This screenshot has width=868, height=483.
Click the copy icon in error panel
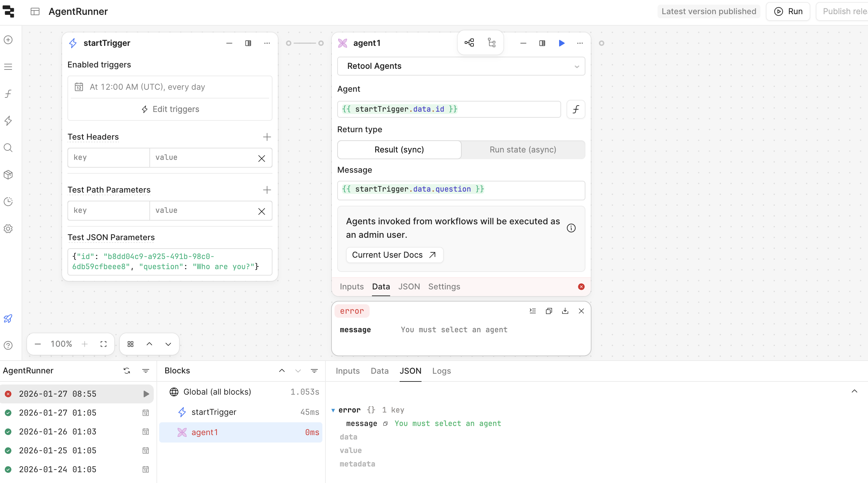(x=549, y=311)
